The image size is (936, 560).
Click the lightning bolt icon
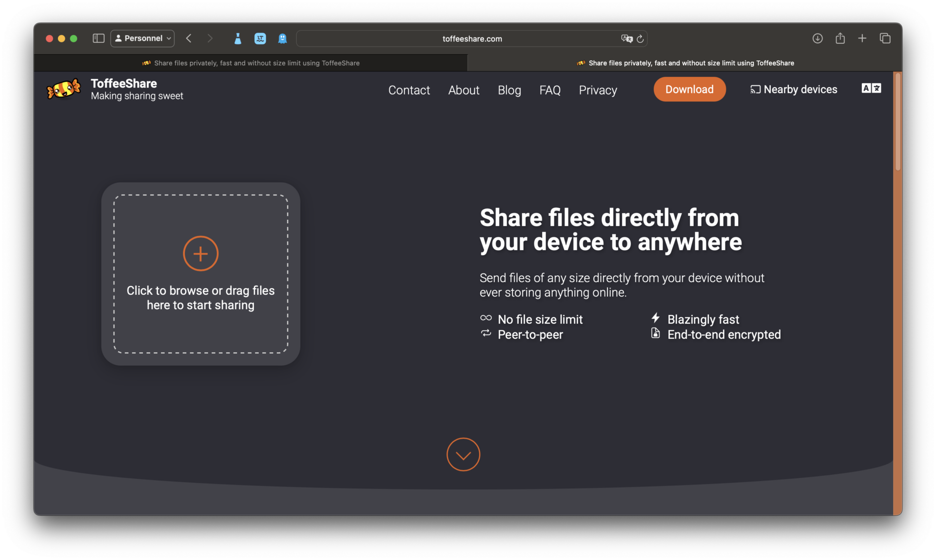[x=656, y=318]
